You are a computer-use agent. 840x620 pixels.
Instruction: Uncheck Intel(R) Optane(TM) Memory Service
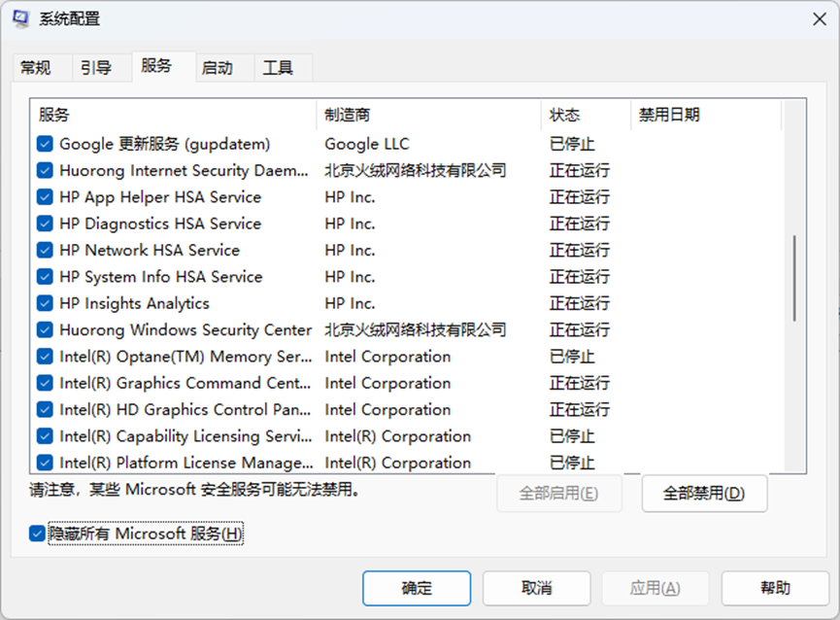(45, 357)
